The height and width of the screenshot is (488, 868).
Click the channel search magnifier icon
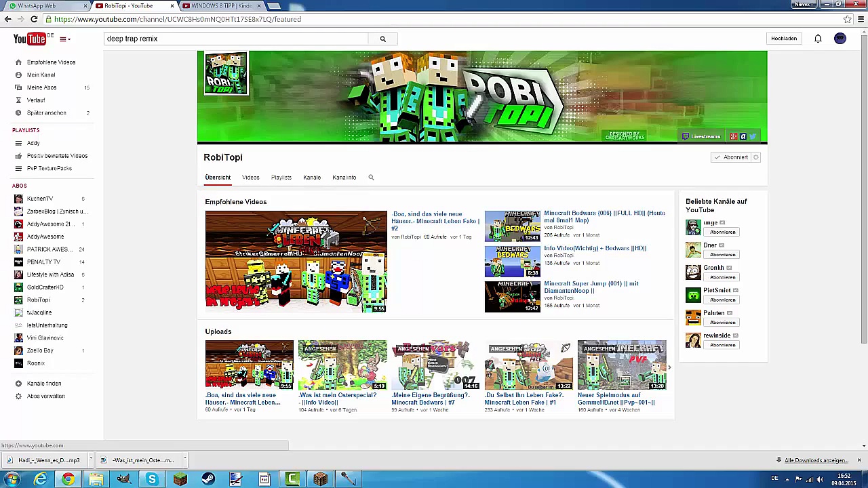point(371,178)
